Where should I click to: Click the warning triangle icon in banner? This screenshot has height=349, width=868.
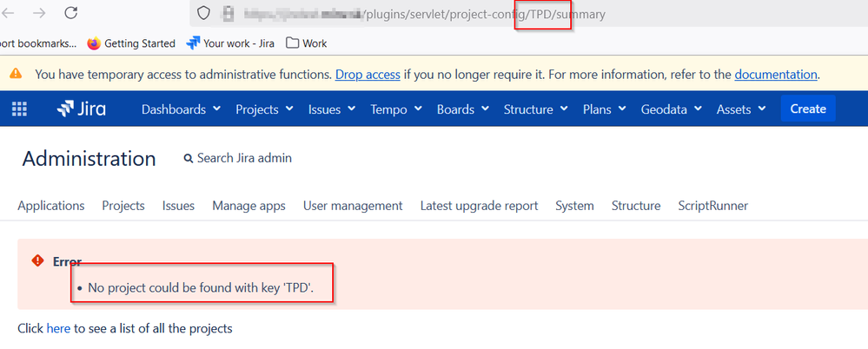click(x=16, y=74)
